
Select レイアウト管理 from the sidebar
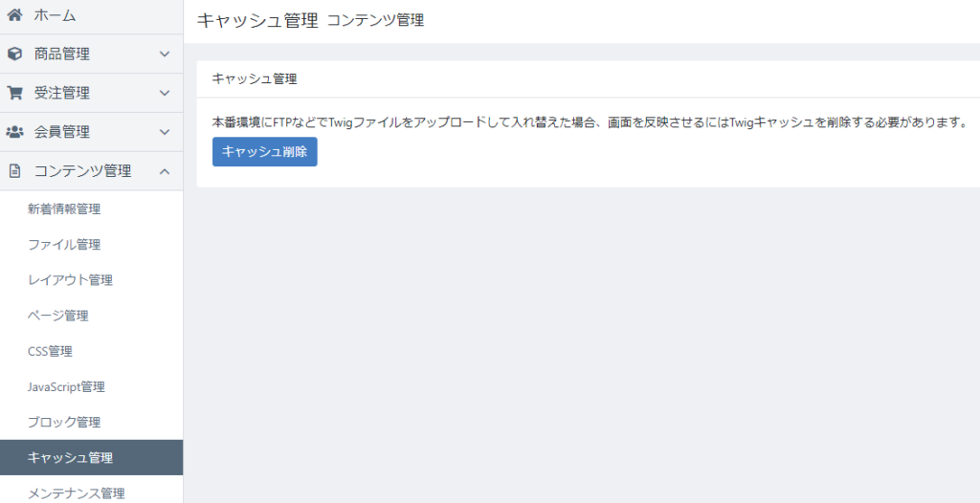pos(70,280)
